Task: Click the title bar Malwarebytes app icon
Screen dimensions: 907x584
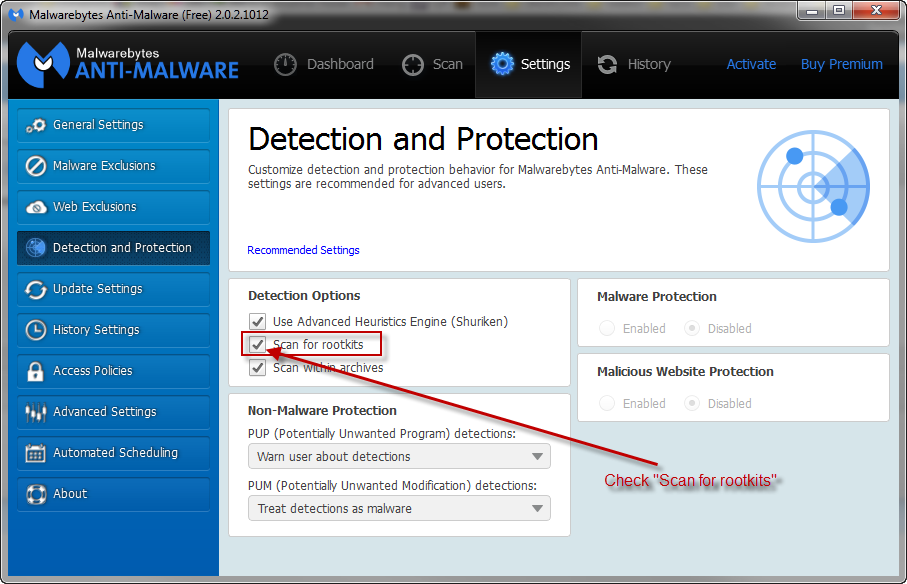Action: [x=16, y=14]
